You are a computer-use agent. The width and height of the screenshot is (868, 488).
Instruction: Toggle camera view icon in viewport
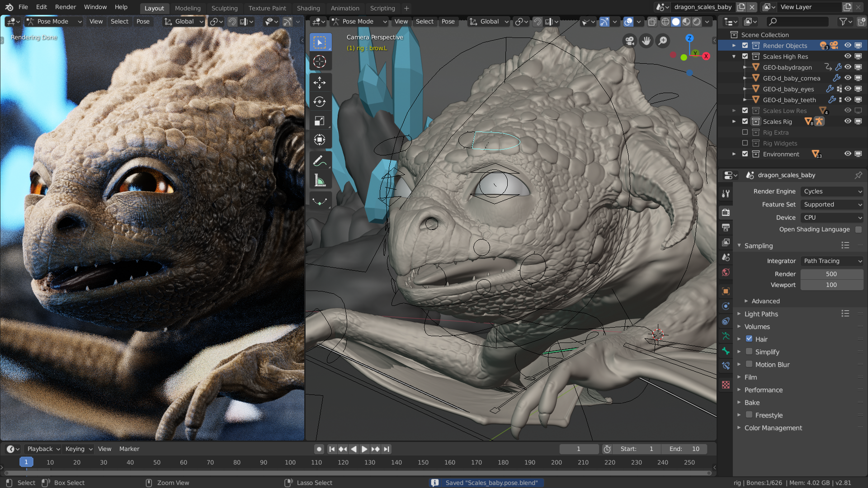click(629, 41)
